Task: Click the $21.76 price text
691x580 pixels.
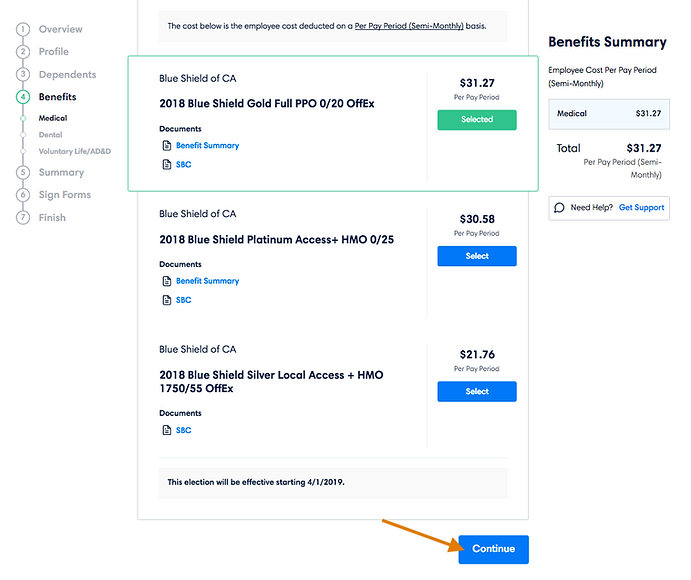Action: coord(477,354)
